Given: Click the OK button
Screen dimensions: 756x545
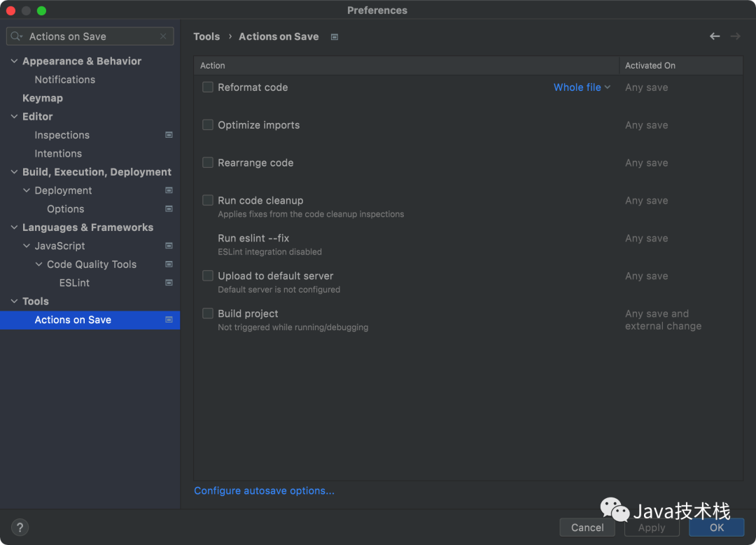Looking at the screenshot, I should (x=716, y=528).
